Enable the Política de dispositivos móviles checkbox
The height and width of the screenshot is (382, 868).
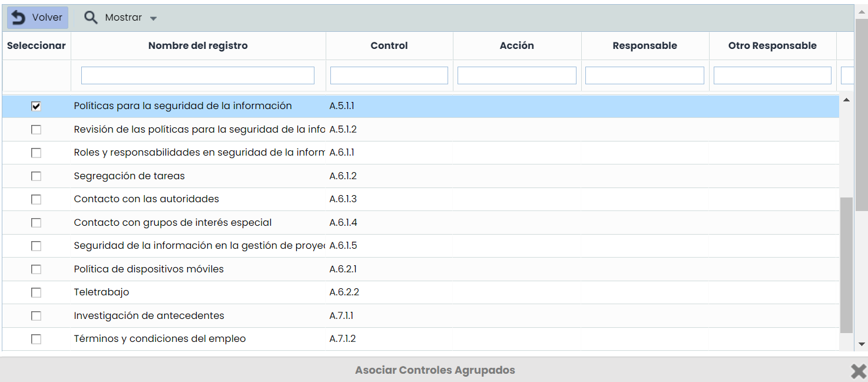click(36, 269)
